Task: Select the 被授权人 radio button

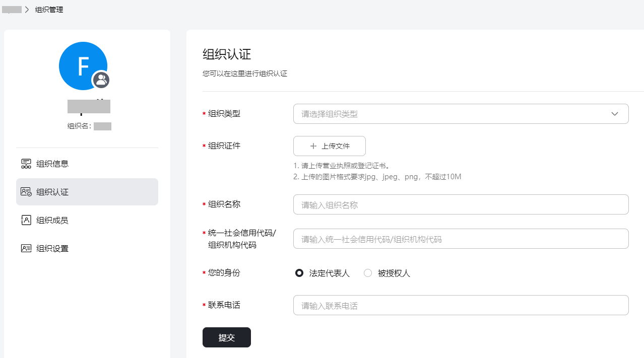Action: click(x=368, y=273)
